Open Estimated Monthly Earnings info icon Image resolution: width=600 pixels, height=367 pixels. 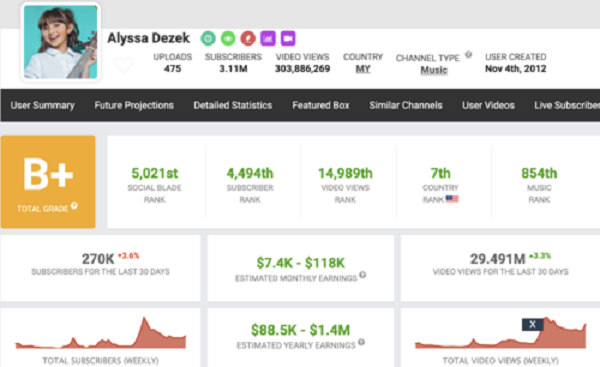(362, 274)
